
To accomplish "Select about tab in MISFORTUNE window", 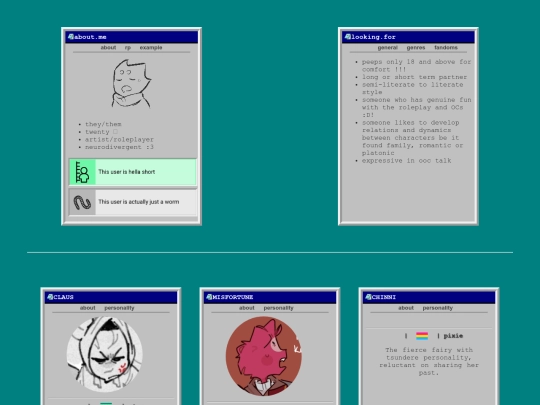I will pos(247,308).
